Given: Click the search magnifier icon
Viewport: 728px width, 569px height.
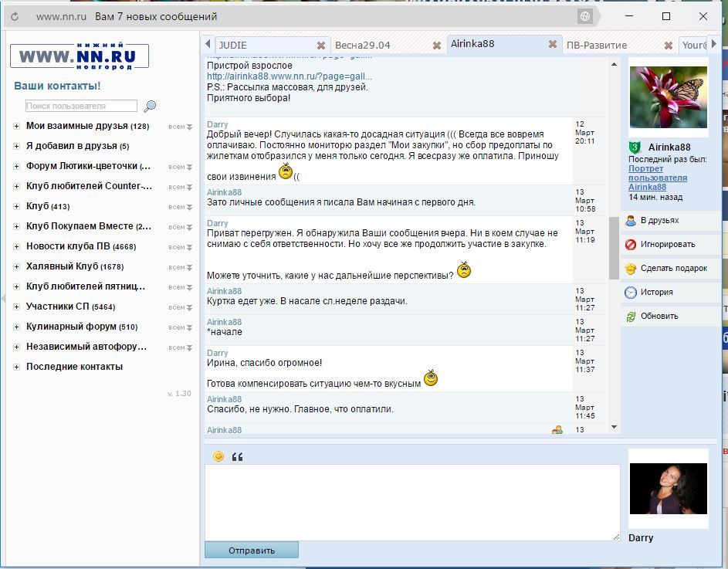Looking at the screenshot, I should pyautogui.click(x=150, y=107).
